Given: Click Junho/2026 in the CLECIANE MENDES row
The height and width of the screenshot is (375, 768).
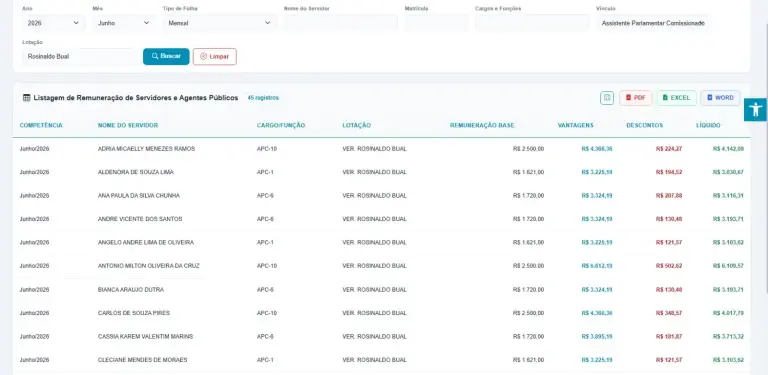Looking at the screenshot, I should coord(34,360).
